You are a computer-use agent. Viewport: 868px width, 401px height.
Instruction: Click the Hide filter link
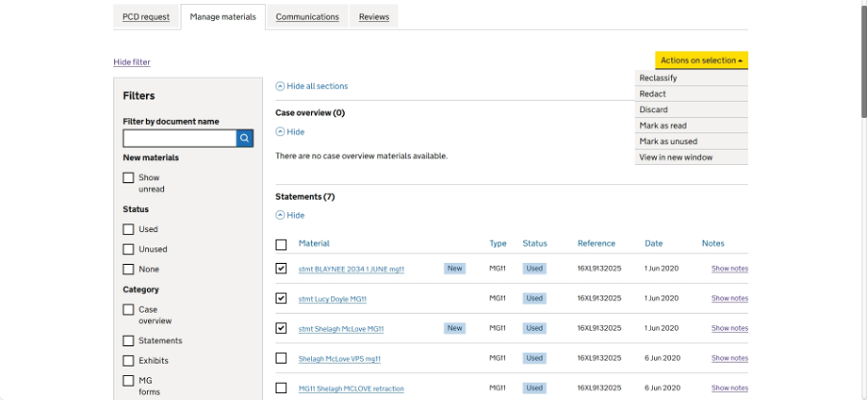tap(132, 62)
